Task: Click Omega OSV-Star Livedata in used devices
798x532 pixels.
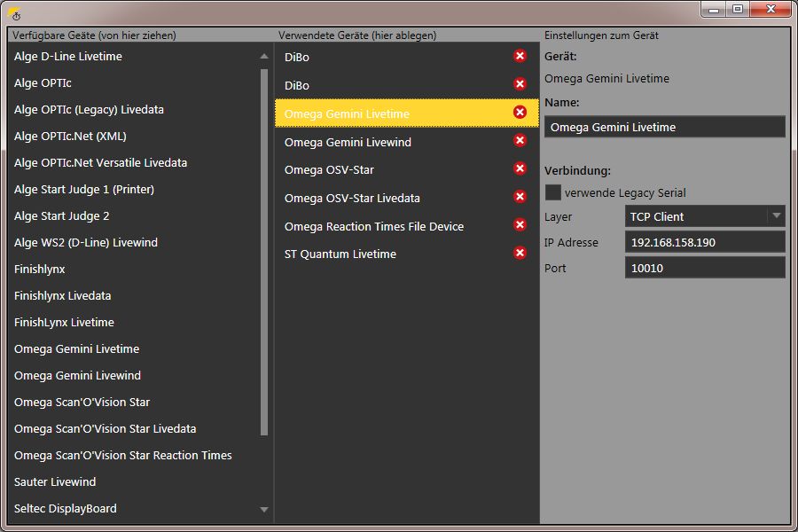Action: coord(407,198)
